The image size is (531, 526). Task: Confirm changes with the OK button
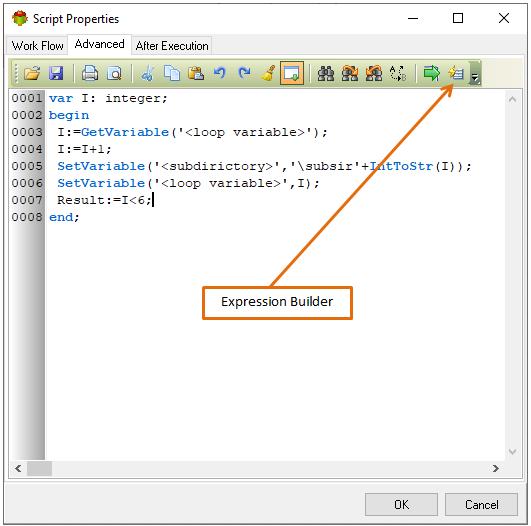pos(401,504)
